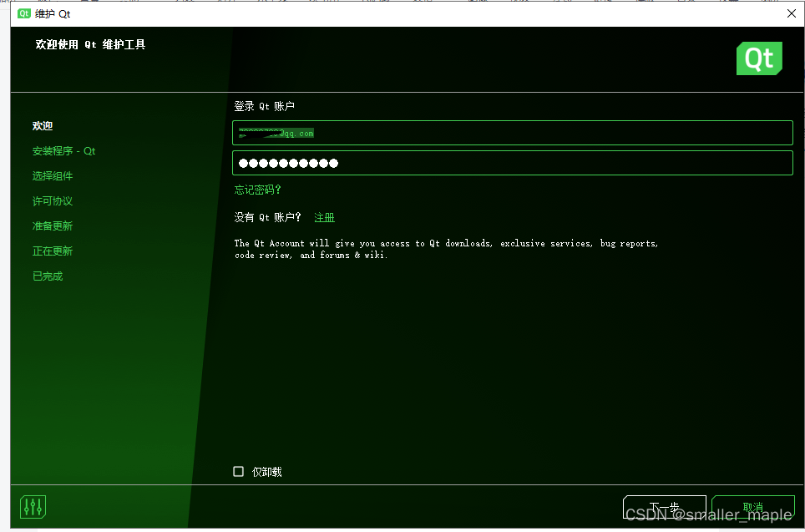The width and height of the screenshot is (805, 532).
Task: Select 安装程序 - Qt step in sidebar
Action: [63, 151]
